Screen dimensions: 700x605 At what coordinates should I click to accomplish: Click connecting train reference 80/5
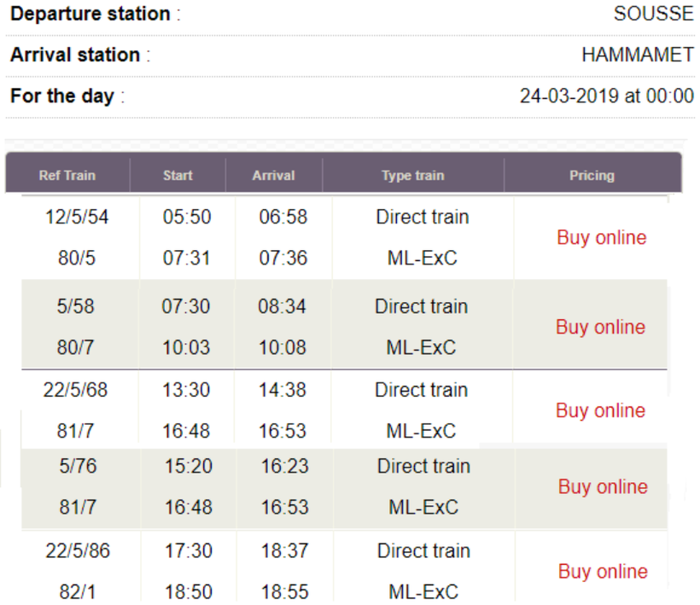[x=76, y=258]
